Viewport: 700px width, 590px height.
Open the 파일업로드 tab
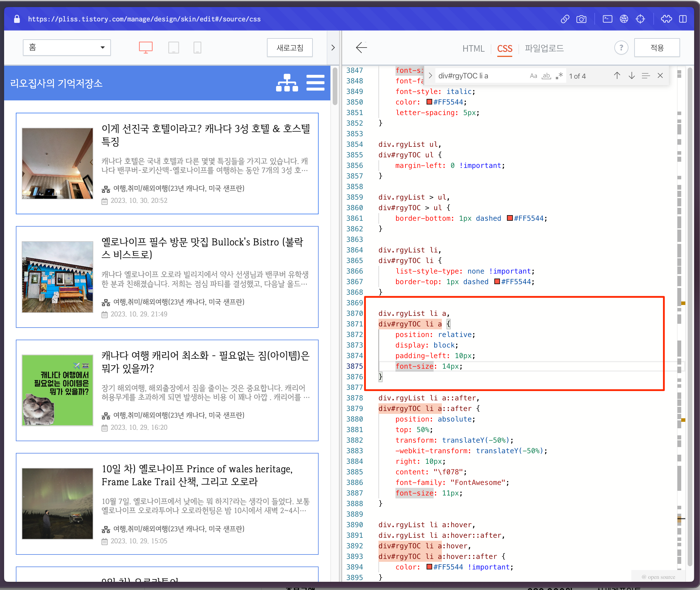click(x=544, y=48)
